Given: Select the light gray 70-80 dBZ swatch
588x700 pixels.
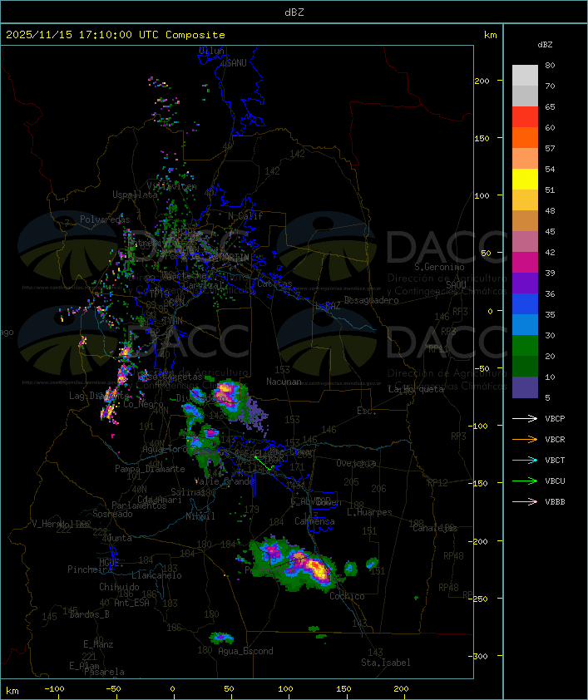Looking at the screenshot, I should (525, 76).
